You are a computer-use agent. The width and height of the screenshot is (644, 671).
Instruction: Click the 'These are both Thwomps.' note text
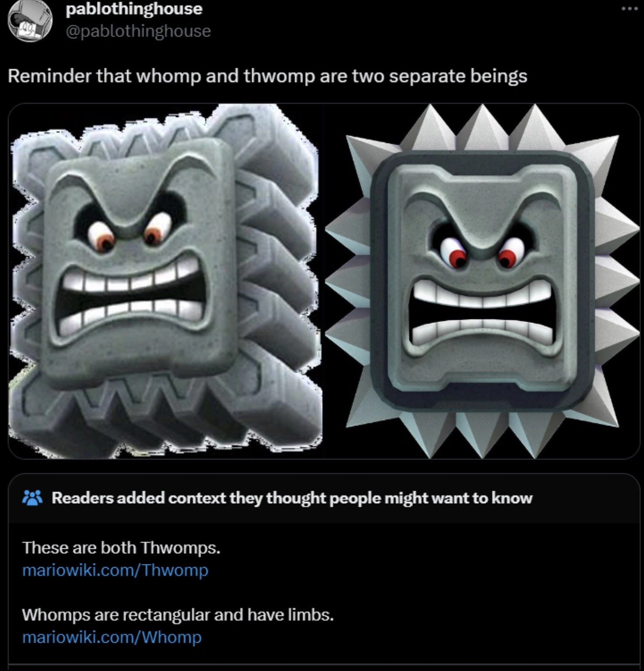pos(121,547)
